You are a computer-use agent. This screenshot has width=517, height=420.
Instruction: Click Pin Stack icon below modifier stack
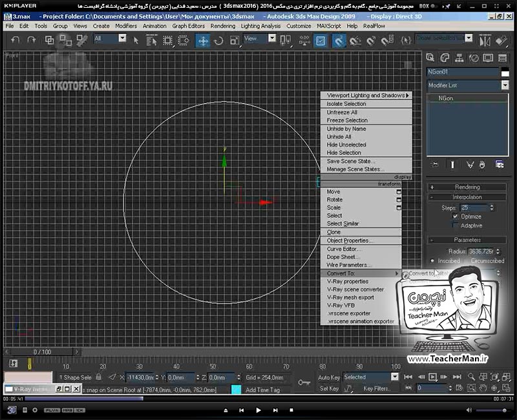point(434,164)
